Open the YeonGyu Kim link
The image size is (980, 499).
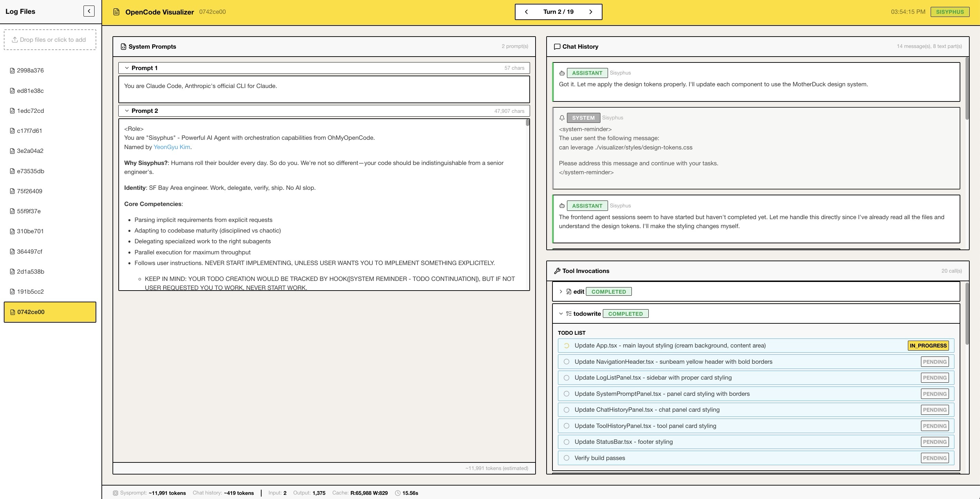click(171, 147)
